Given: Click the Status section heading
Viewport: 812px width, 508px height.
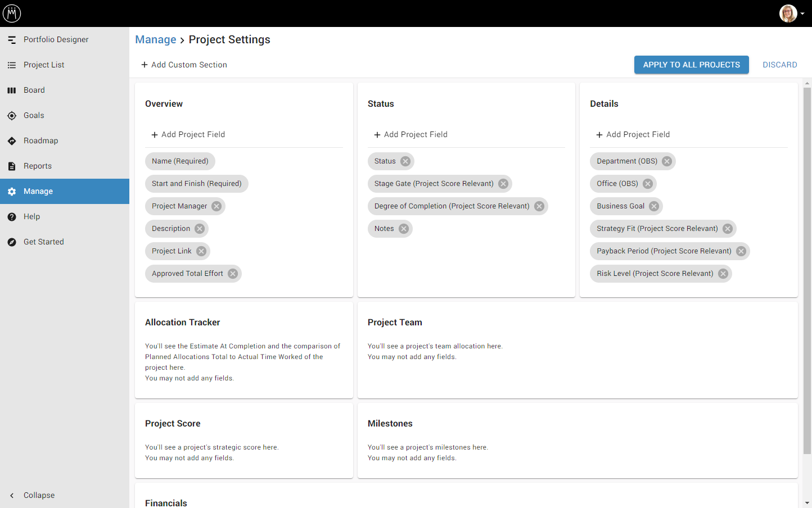Looking at the screenshot, I should pos(381,104).
